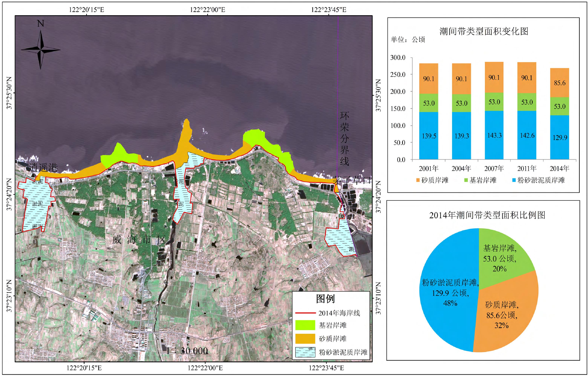The height and width of the screenshot is (377, 588).
Task: Select the green 基岩岸滩 swatch in map legend
Action: click(x=305, y=325)
